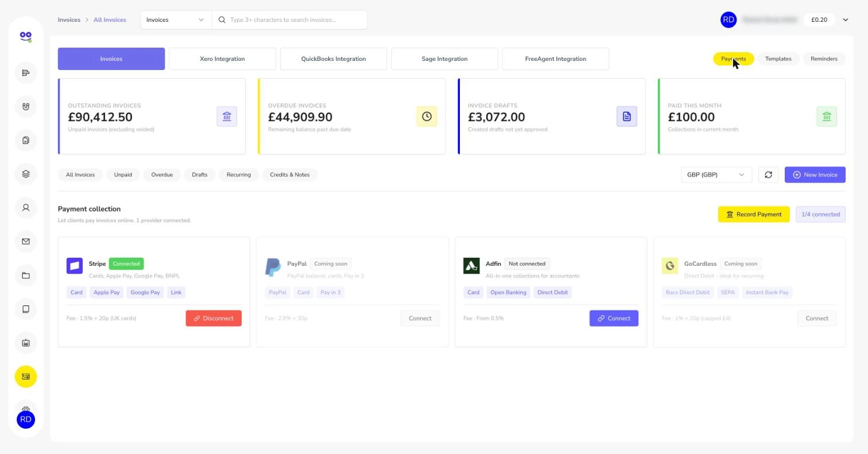Click the Link tag on Stripe card
The width and height of the screenshot is (868, 454).
pos(176,292)
